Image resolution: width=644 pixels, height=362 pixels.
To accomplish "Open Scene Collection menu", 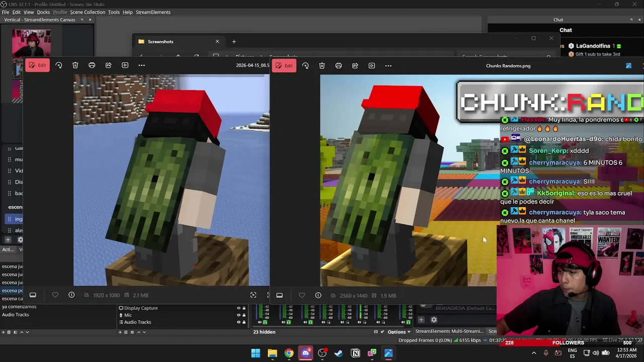I will coord(88,12).
